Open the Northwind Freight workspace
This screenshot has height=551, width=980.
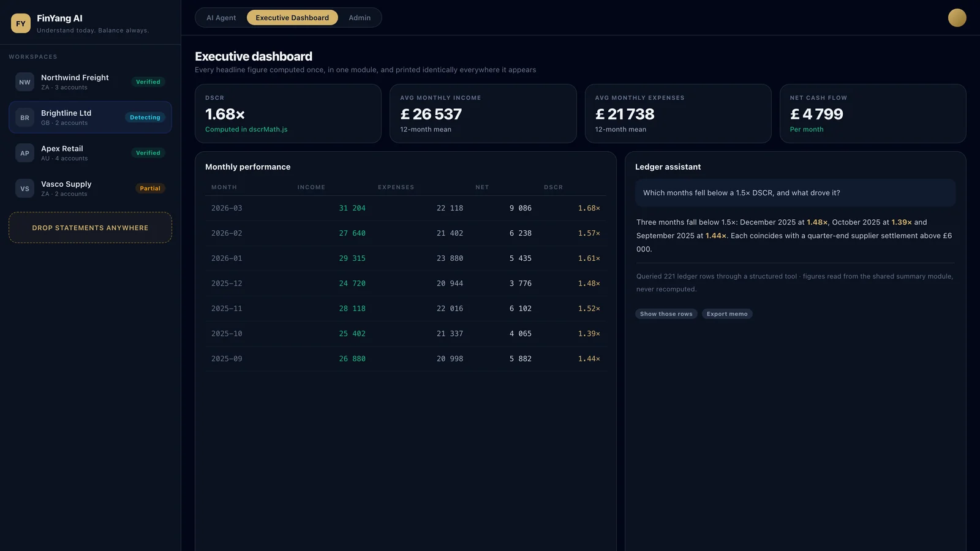(90, 82)
